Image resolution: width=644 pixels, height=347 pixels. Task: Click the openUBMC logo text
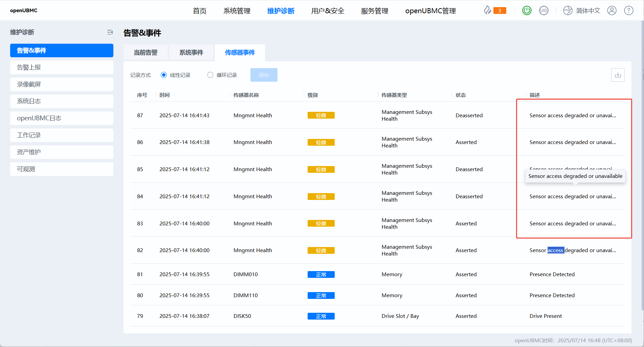[x=24, y=11]
